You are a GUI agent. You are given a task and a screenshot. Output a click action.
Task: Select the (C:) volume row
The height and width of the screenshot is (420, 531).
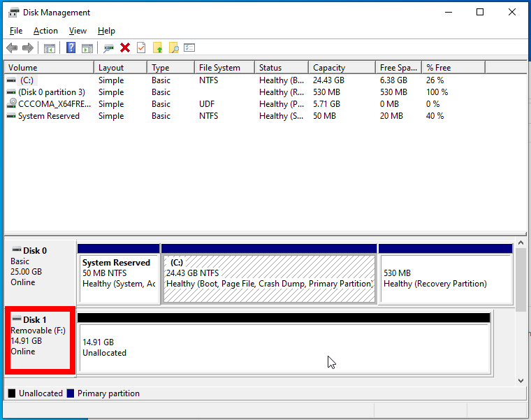(x=245, y=80)
